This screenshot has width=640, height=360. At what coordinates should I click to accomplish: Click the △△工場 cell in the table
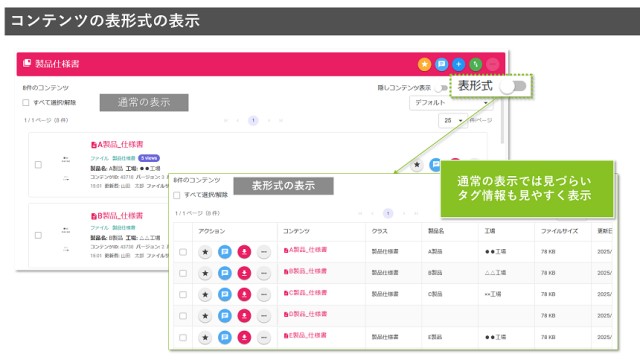point(495,273)
